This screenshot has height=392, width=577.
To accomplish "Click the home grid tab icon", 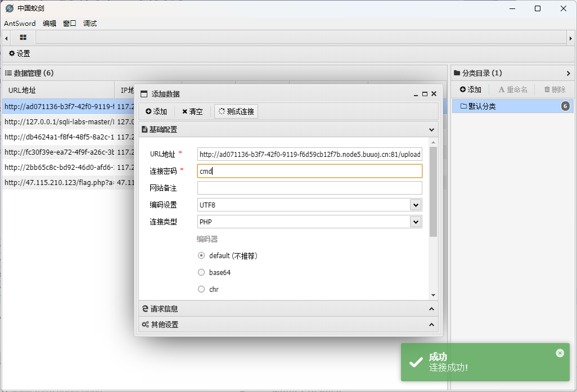I will point(23,38).
